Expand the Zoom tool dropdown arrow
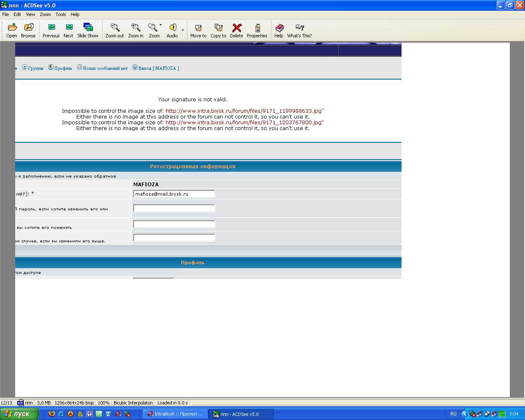This screenshot has height=420, width=525. 161,25
